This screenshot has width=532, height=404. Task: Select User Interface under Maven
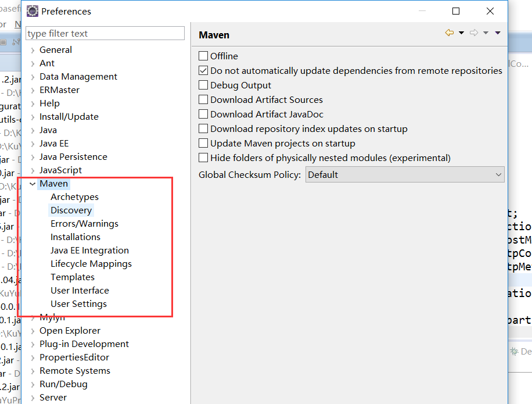(x=80, y=291)
